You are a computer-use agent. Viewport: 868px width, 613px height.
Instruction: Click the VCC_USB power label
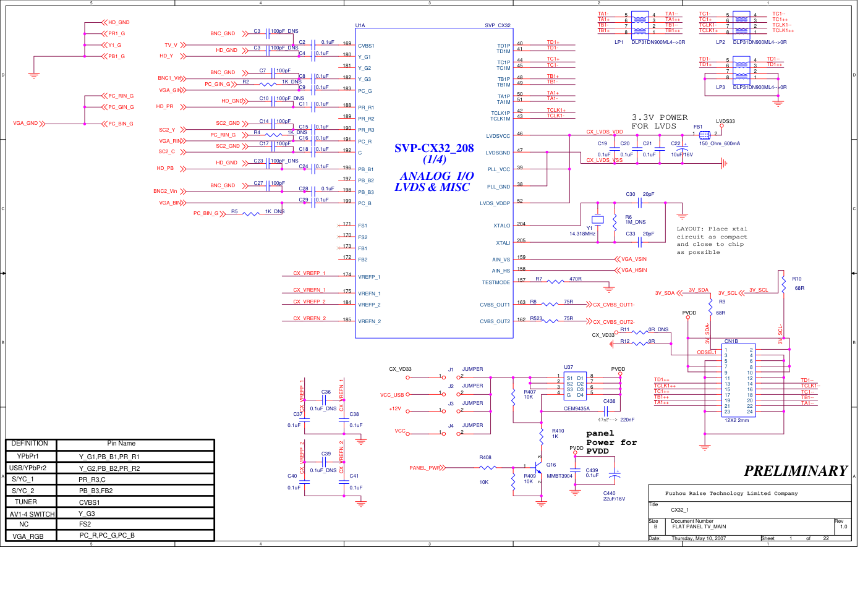pyautogui.click(x=392, y=395)
